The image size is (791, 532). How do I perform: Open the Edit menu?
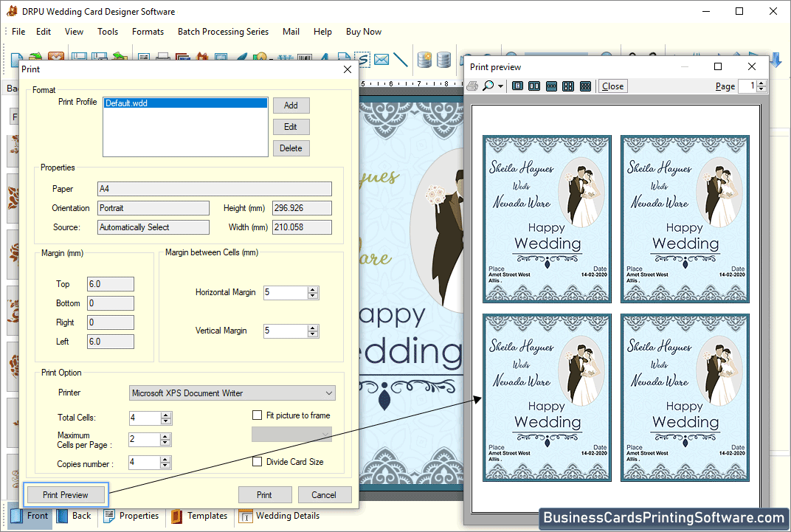click(44, 31)
